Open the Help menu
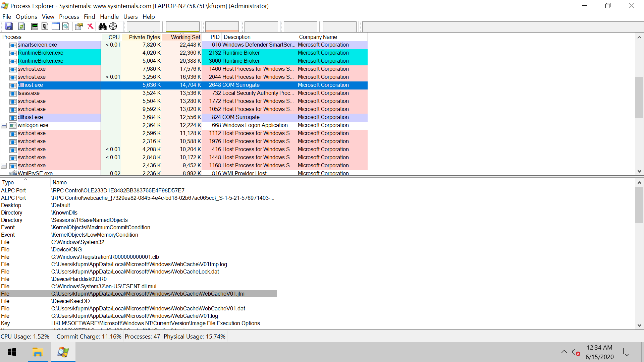 149,16
